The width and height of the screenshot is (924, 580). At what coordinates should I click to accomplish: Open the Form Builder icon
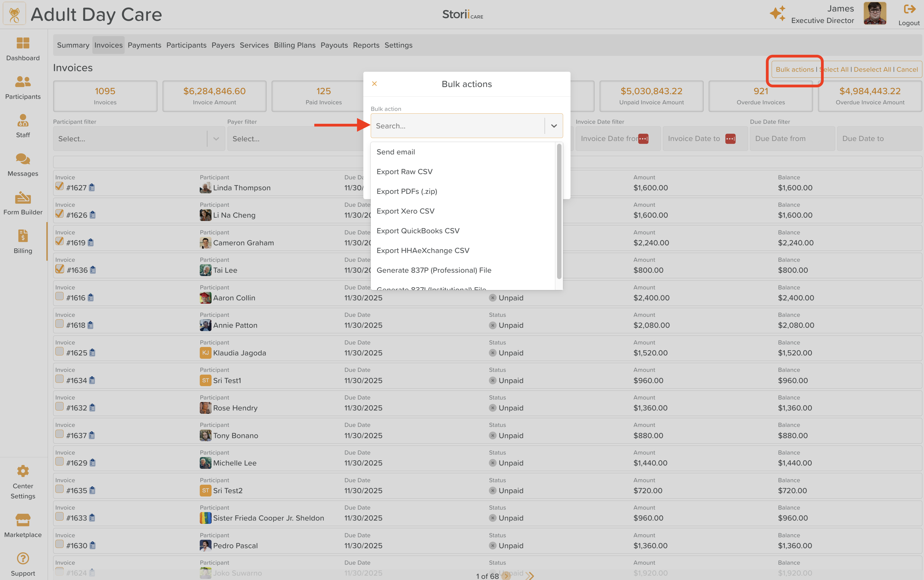tap(23, 197)
